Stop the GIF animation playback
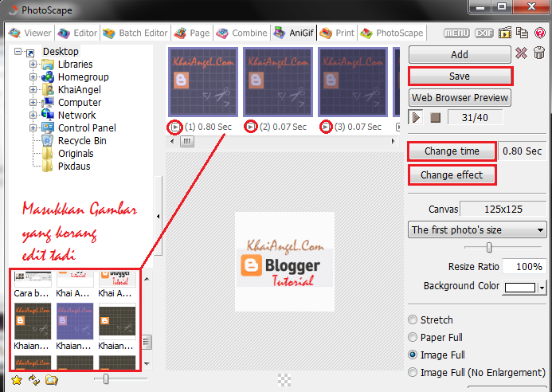552x392 pixels. tap(436, 118)
